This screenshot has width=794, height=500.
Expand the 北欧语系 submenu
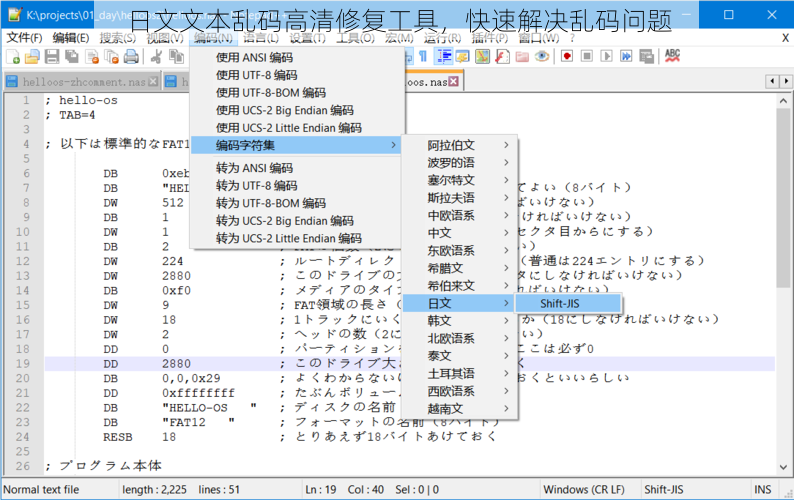click(460, 338)
